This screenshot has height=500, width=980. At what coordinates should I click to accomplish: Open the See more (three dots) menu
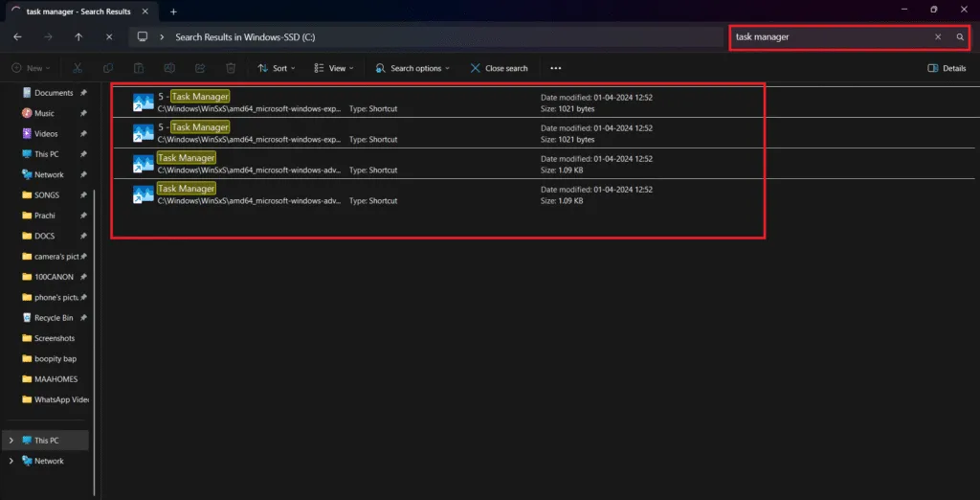click(555, 68)
